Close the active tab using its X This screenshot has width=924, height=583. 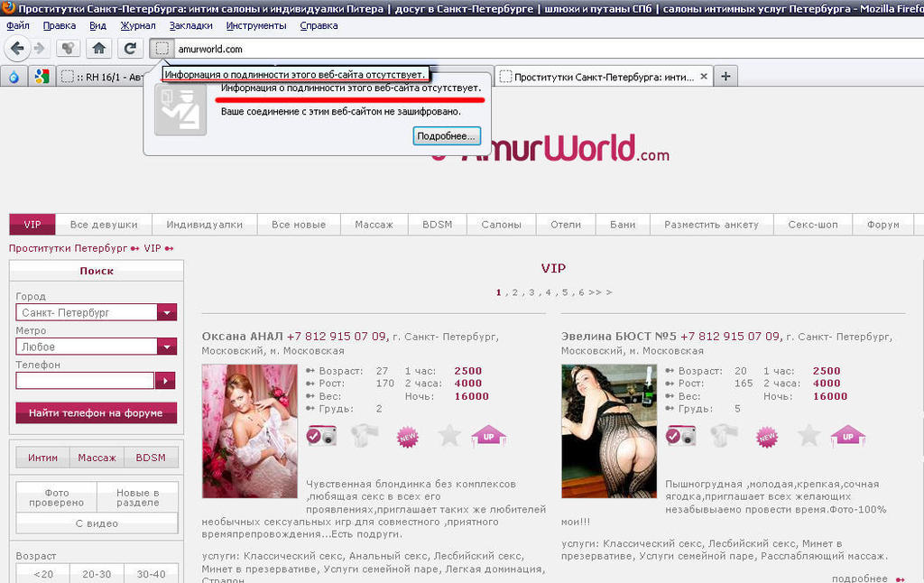704,77
